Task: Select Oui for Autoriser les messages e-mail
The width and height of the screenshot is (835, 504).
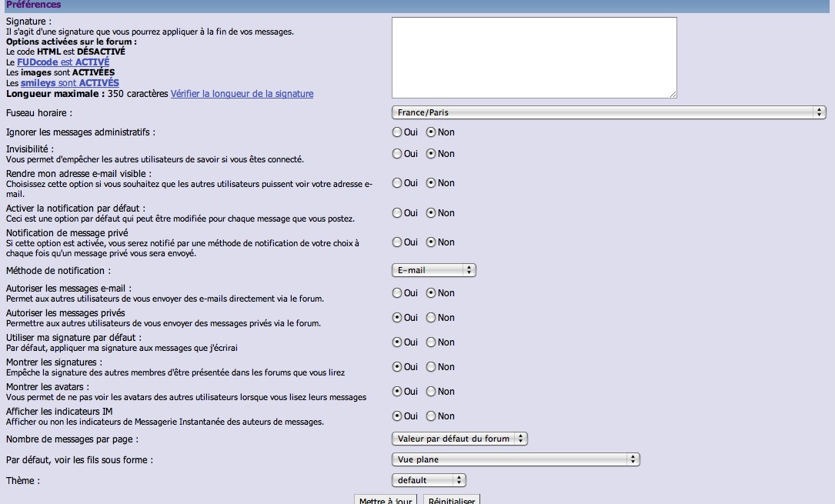Action: (397, 293)
